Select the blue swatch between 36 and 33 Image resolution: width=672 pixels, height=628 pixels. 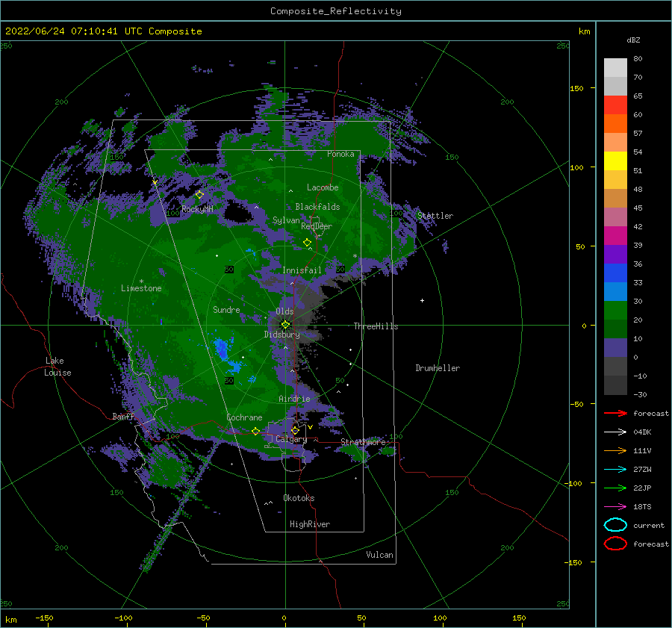pos(615,273)
